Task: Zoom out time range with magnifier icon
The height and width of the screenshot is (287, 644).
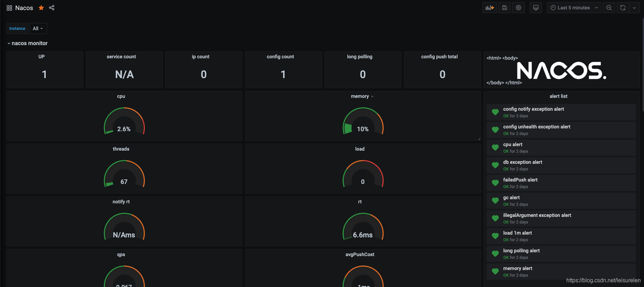Action: tap(609, 8)
